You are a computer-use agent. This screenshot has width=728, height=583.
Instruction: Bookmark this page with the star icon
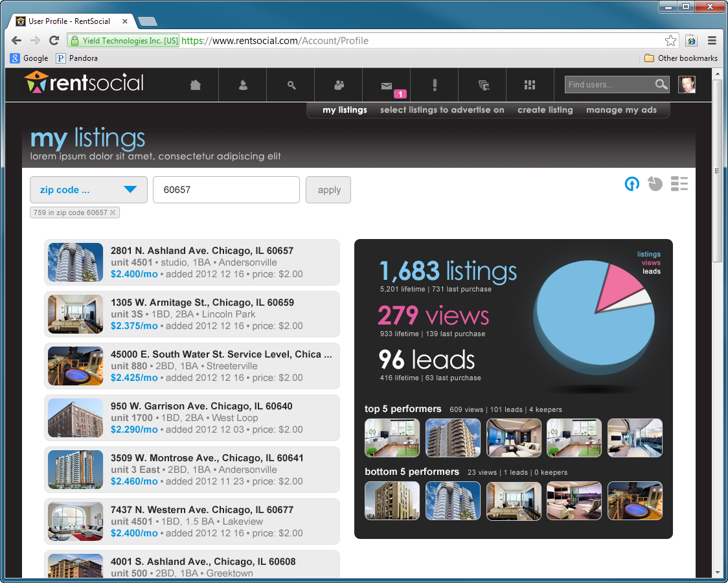click(670, 40)
